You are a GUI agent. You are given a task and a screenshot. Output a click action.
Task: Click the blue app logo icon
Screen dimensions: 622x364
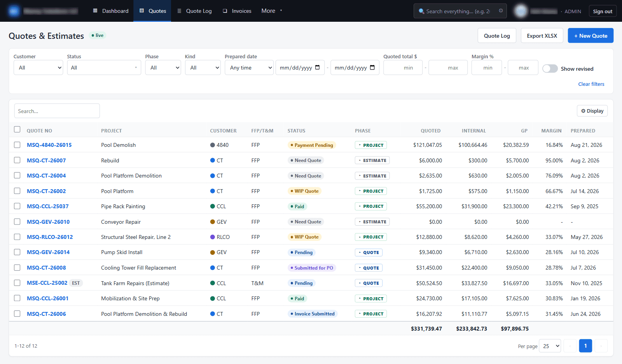coord(14,11)
